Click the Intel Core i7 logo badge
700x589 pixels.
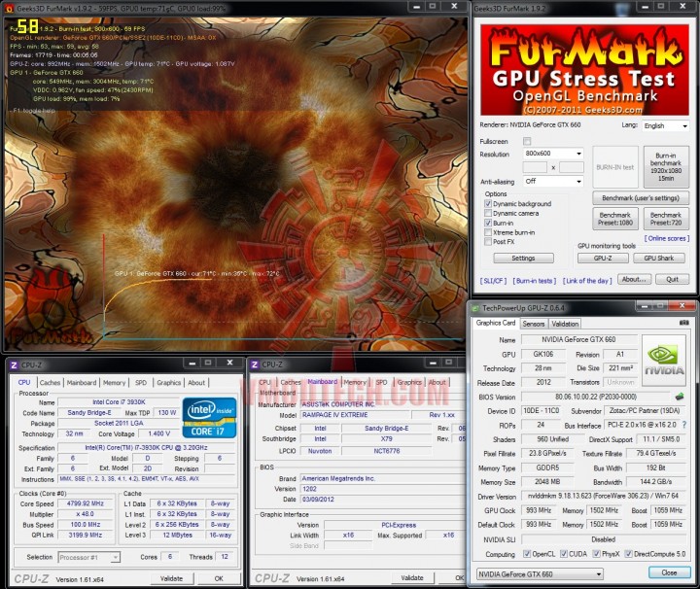tap(209, 418)
